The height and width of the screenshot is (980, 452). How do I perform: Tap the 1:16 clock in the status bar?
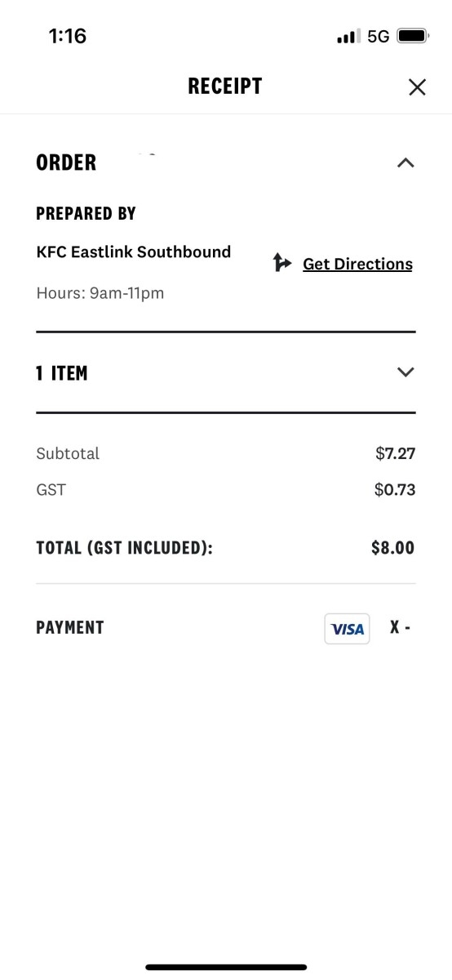[x=68, y=36]
